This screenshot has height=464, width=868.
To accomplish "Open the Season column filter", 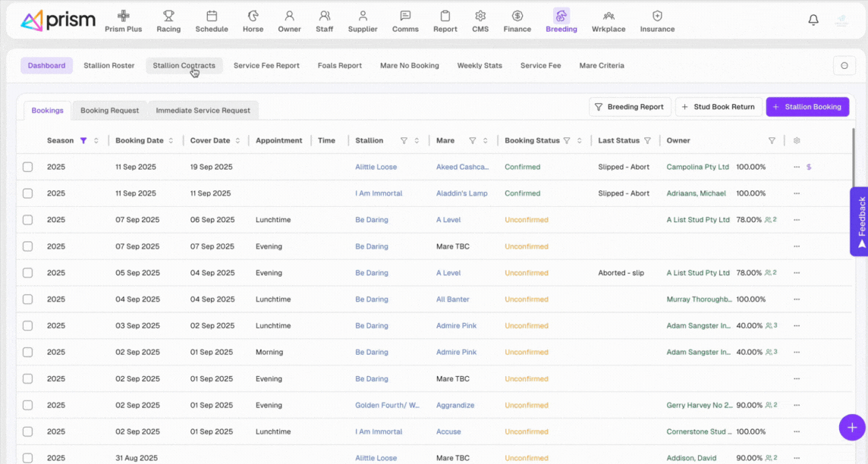I will (x=83, y=140).
